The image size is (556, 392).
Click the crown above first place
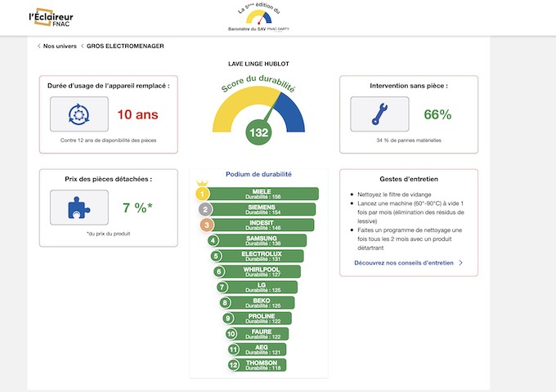click(x=202, y=183)
